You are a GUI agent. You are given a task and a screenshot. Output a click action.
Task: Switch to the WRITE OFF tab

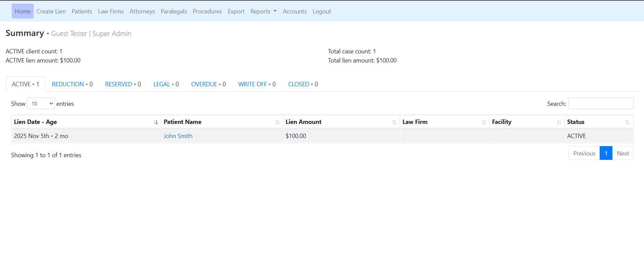[x=257, y=84]
